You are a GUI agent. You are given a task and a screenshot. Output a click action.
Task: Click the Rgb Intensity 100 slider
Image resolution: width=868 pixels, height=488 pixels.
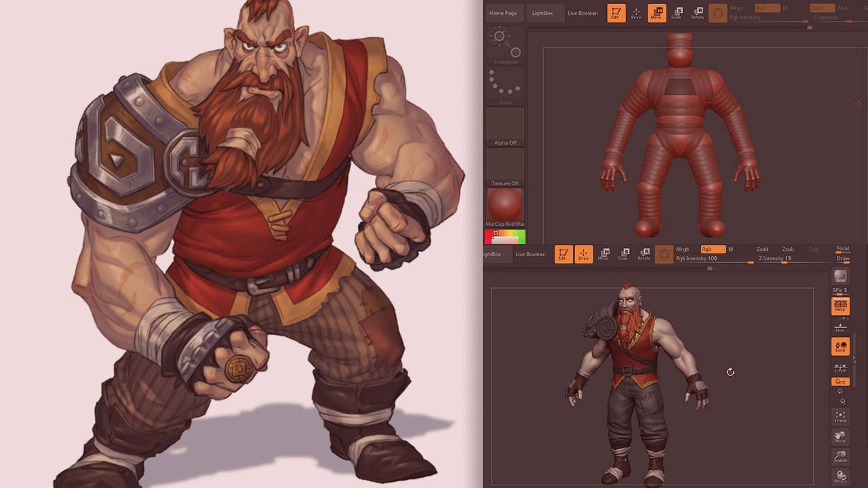712,259
